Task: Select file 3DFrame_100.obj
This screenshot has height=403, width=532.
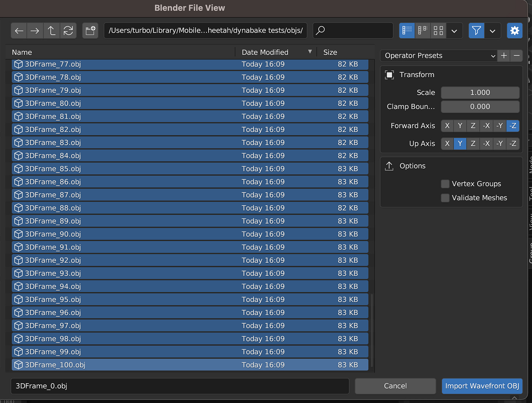Action: coord(190,365)
